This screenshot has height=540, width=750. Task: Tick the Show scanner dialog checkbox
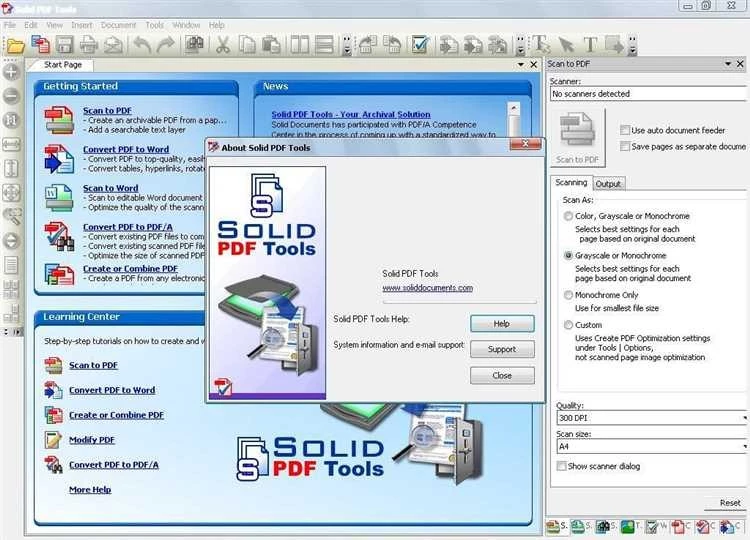(x=562, y=466)
